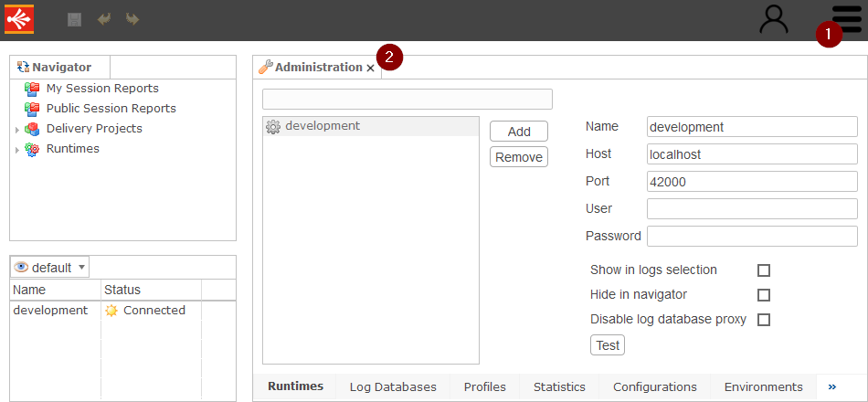Viewport: 868px width, 402px height.
Task: Click the undo arrow icon
Action: coord(103,19)
